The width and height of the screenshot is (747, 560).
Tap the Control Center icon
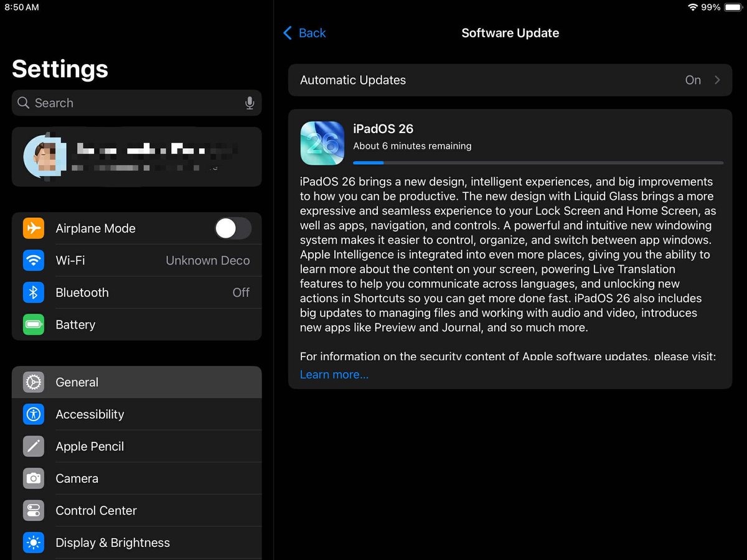34,510
